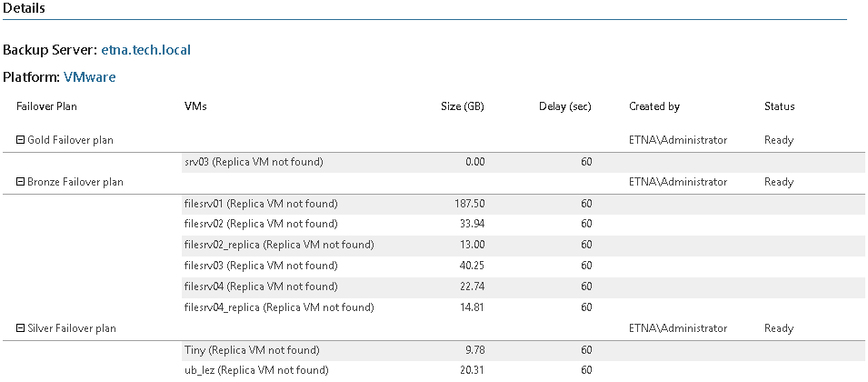Image resolution: width=868 pixels, height=382 pixels.
Task: Collapse the Silver Failover plan group
Action: click(21, 329)
